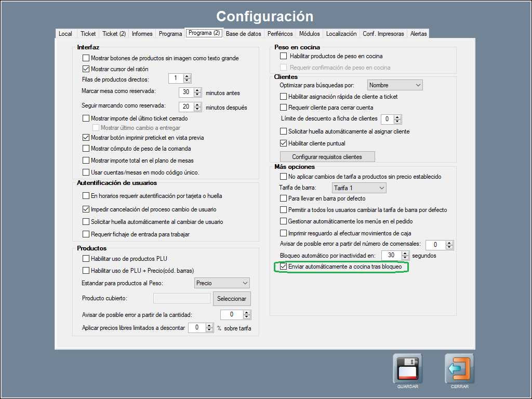Image resolution: width=532 pixels, height=399 pixels.
Task: Enable Habilitar uso de productos PLU
Action: pos(86,258)
